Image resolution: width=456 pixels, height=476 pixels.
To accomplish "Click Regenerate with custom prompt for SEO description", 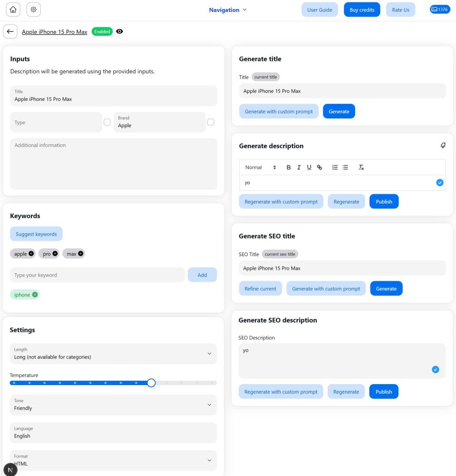I will point(281,392).
